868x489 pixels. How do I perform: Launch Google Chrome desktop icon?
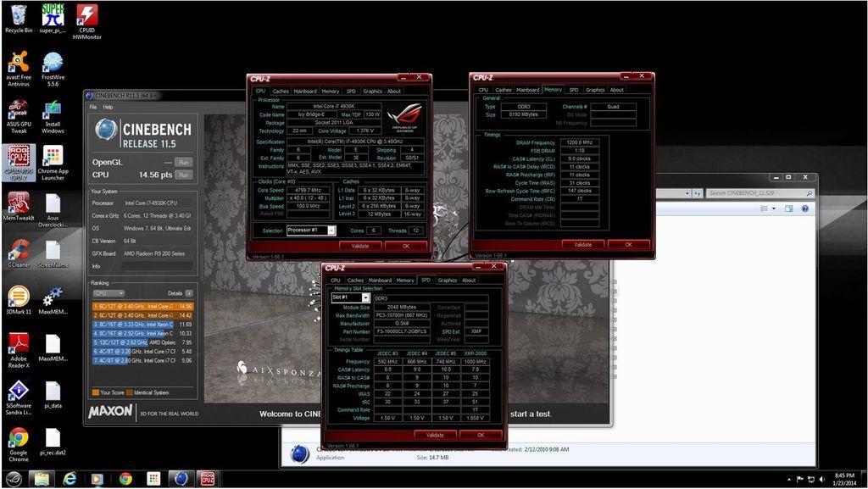[x=19, y=445]
